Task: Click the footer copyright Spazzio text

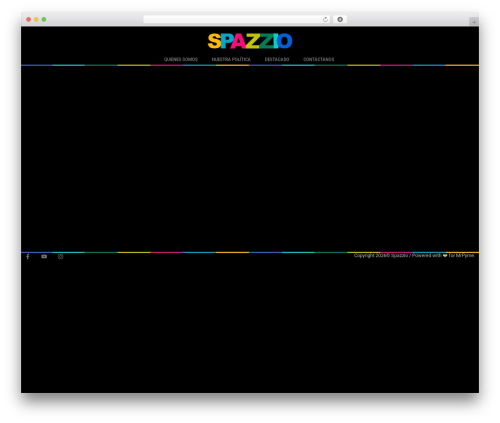Action: [x=414, y=255]
